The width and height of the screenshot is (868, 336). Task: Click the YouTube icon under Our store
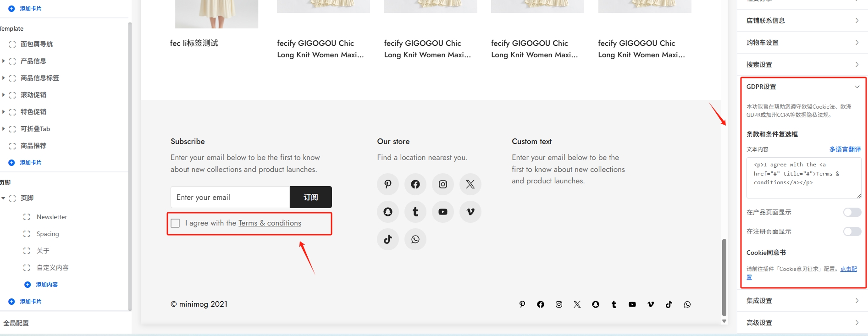[443, 212]
